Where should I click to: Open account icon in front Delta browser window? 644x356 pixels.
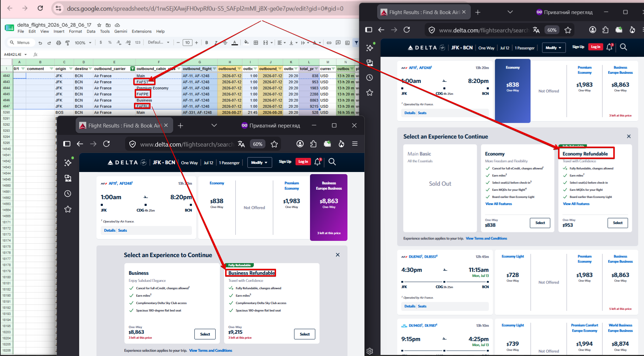300,144
